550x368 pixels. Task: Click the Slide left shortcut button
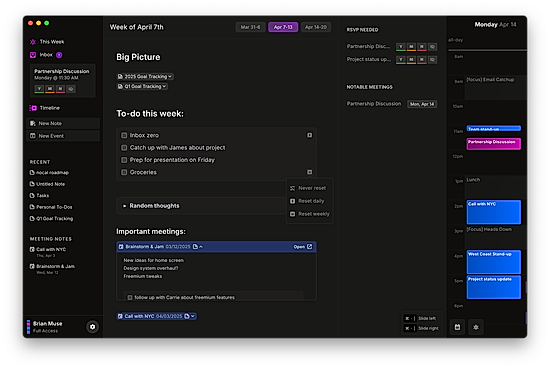[x=420, y=319]
